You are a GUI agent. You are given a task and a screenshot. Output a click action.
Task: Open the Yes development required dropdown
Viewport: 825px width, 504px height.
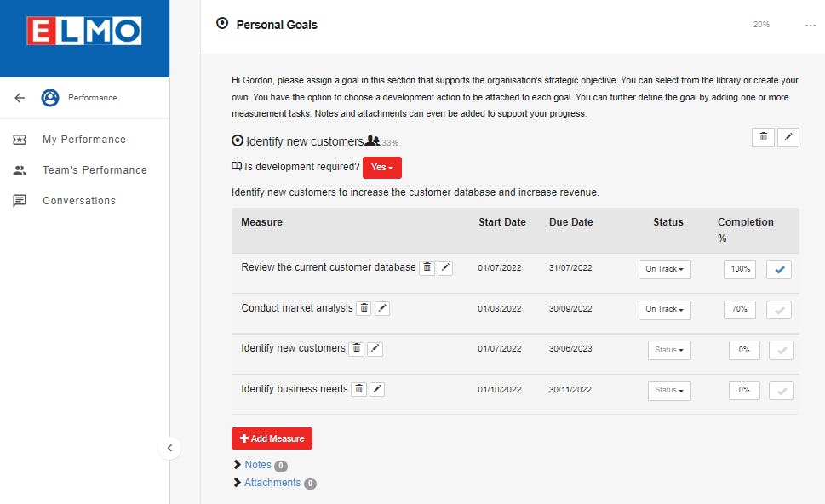point(381,168)
